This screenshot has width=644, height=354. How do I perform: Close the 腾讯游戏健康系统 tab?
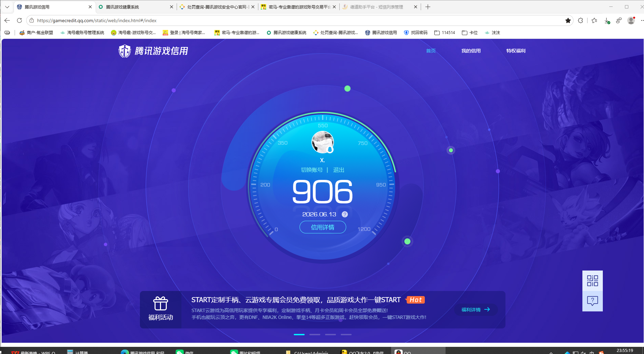[x=171, y=7]
